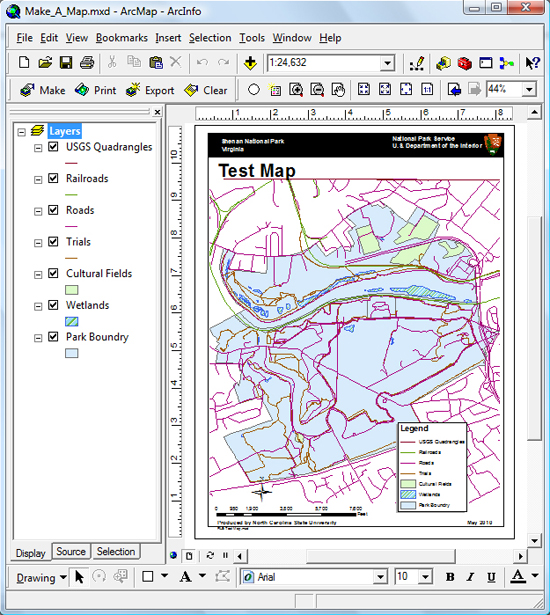The image size is (550, 615).
Task: Collapse the Wetlands layer legend
Action: coord(38,306)
